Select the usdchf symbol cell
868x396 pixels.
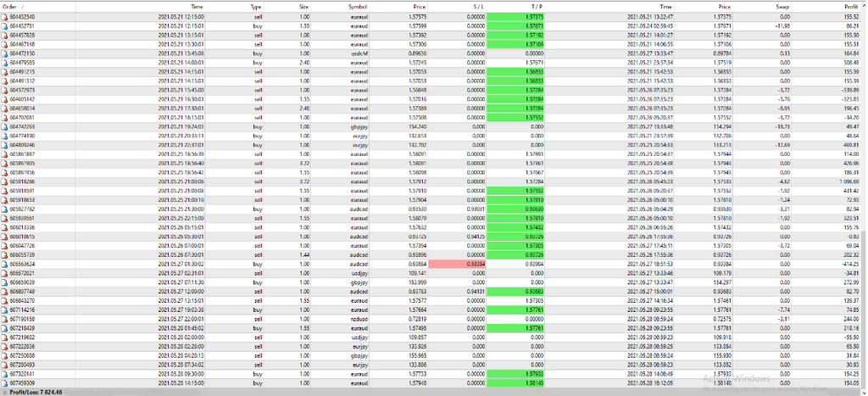pos(361,53)
